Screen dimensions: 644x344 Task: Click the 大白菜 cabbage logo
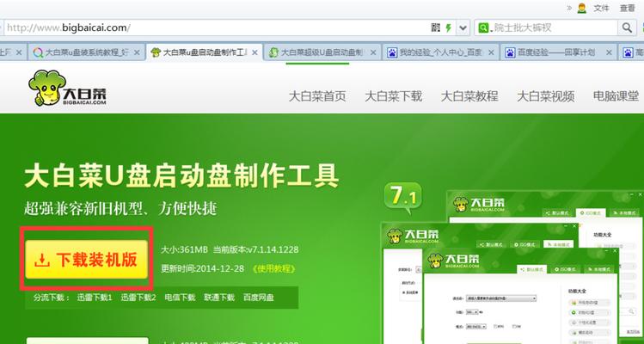[x=67, y=88]
